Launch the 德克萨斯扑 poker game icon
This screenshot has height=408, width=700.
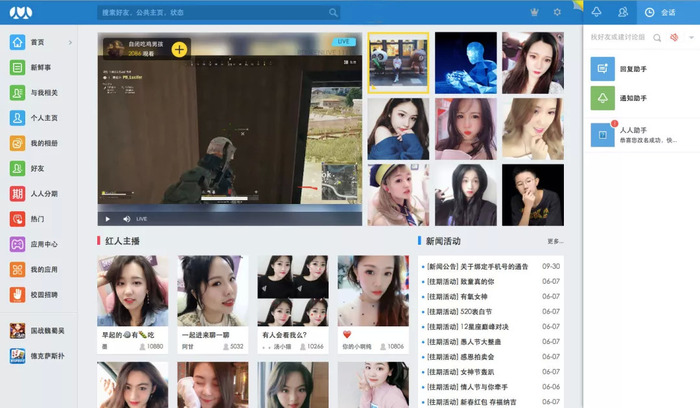tap(17, 356)
